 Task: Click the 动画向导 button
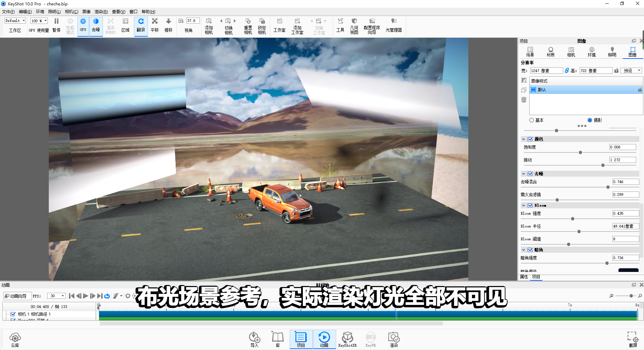[17, 296]
